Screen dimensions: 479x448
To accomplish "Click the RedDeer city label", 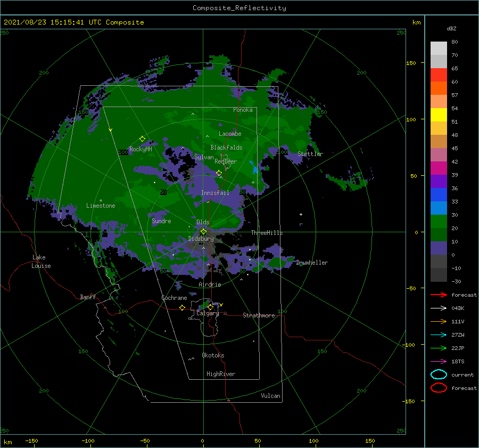I will click(226, 161).
